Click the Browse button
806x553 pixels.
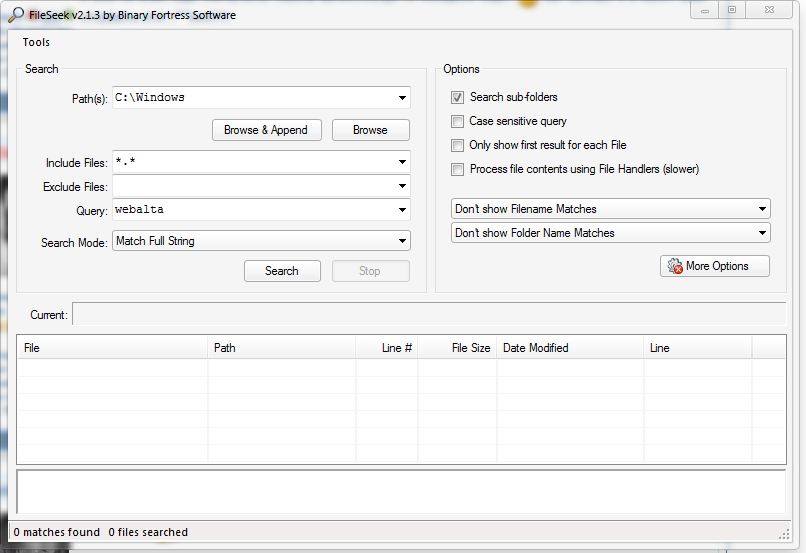coord(371,130)
